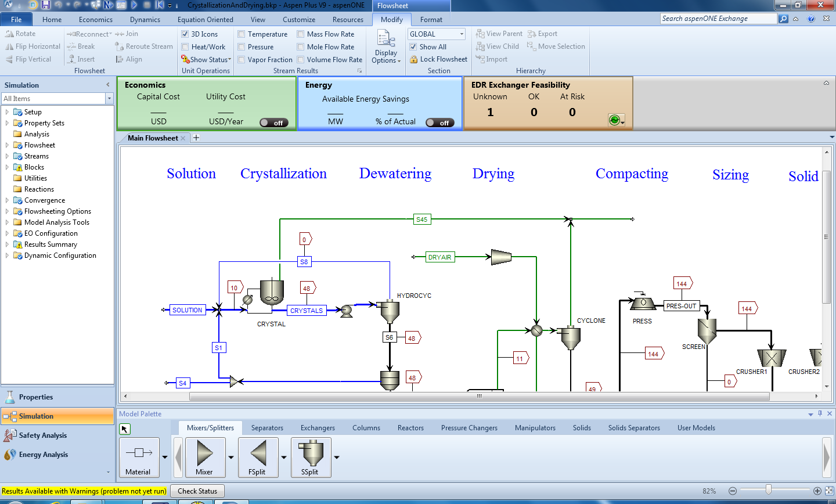The width and height of the screenshot is (836, 504).
Task: Click the Reroute Stream tool
Action: 144,46
